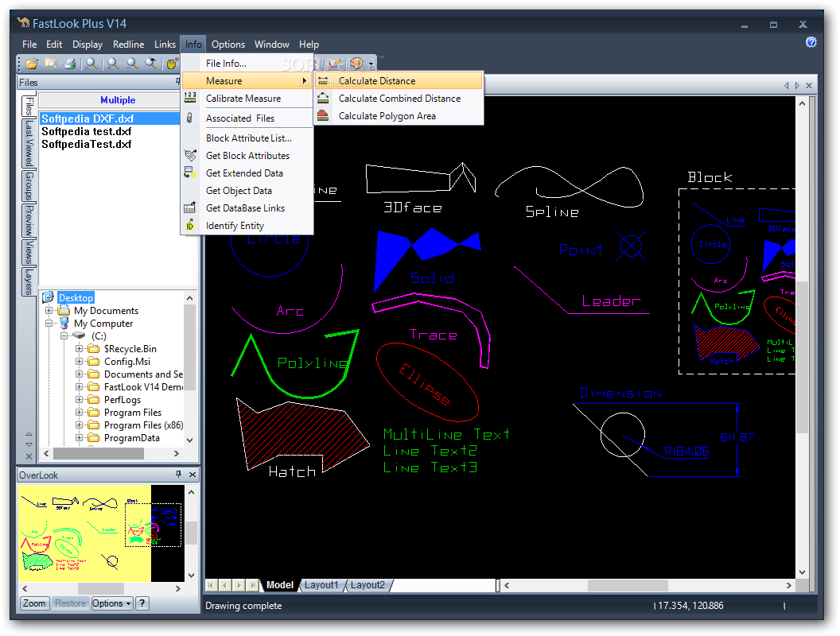Click the file preview/browse toolbar icon
This screenshot has height=636, width=840.
51,64
